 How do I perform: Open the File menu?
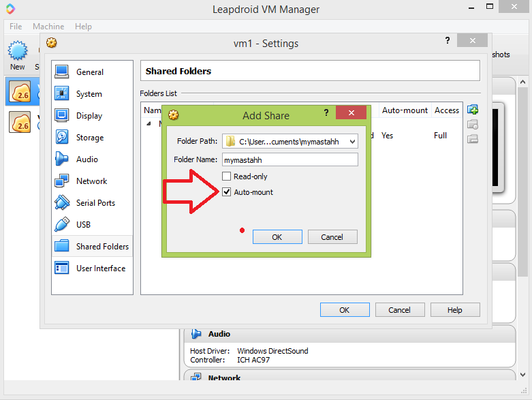click(16, 27)
